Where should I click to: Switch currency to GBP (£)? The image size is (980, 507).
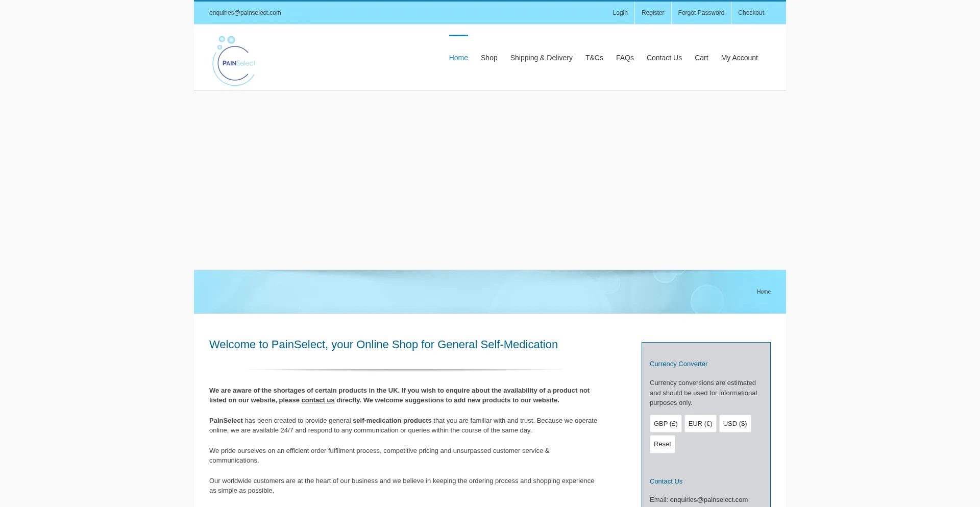pyautogui.click(x=666, y=424)
